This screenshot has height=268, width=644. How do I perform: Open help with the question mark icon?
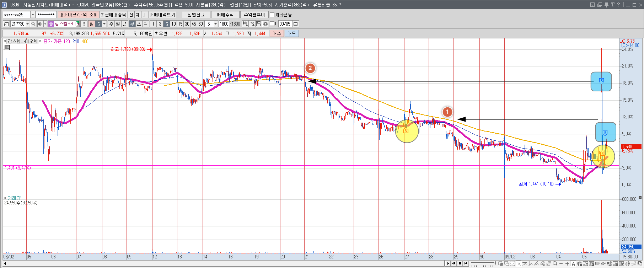[618, 5]
